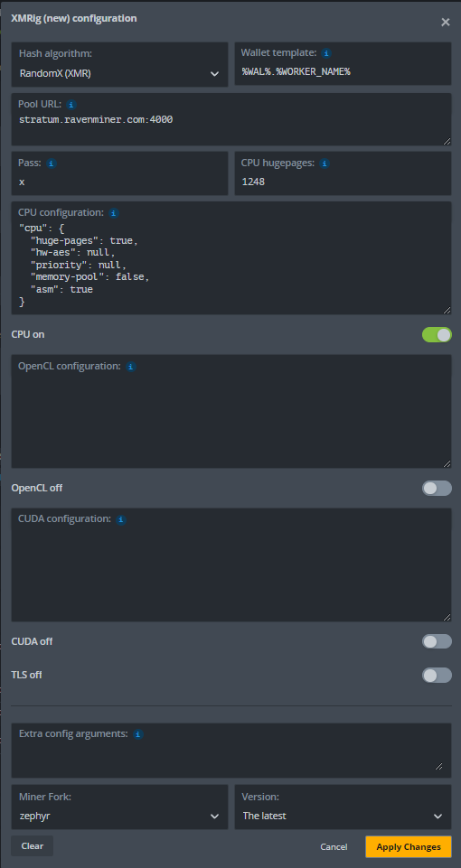Viewport: 461px width, 868px height.
Task: Disable the CPU on toggle
Action: click(437, 335)
